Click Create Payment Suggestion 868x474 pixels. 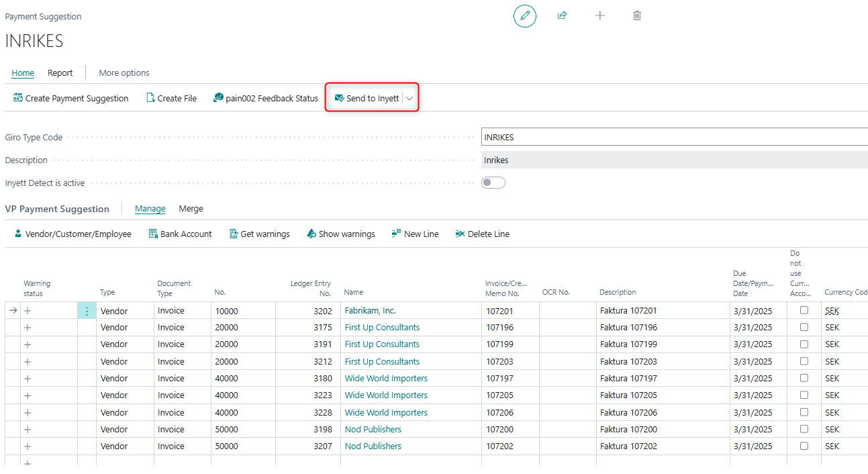coord(70,98)
